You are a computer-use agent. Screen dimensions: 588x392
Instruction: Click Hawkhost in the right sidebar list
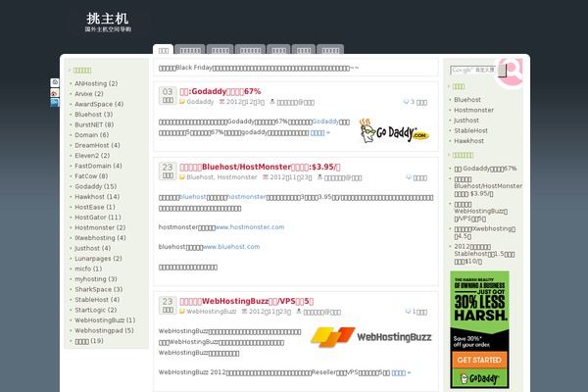[468, 141]
